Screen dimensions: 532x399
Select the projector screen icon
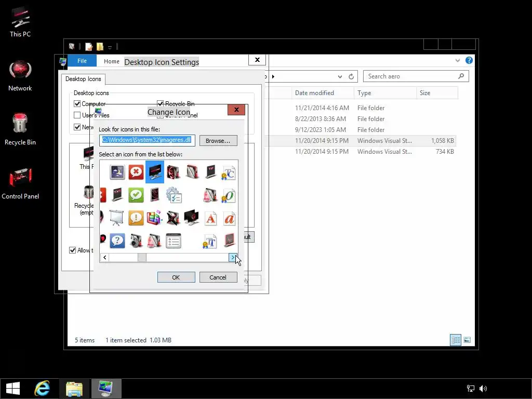pos(117,218)
